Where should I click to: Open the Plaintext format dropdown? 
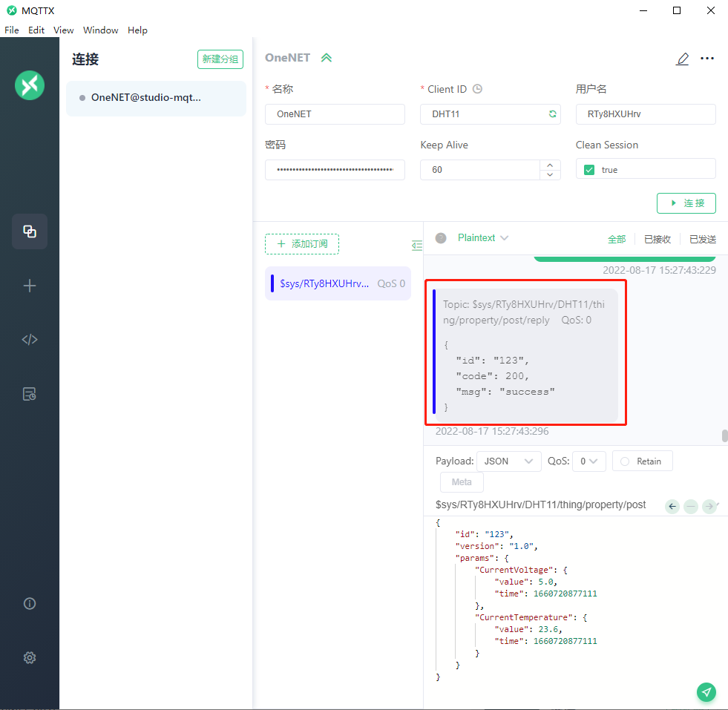[483, 238]
